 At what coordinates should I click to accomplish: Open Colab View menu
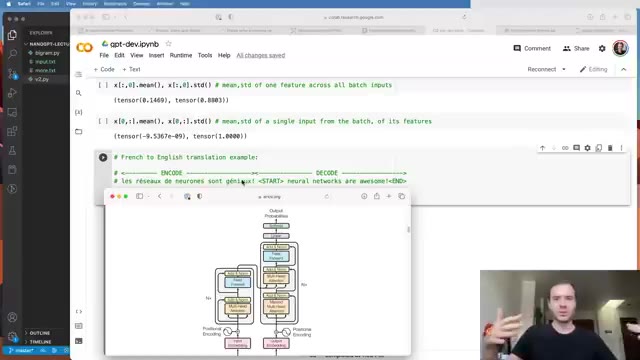pos(136,55)
